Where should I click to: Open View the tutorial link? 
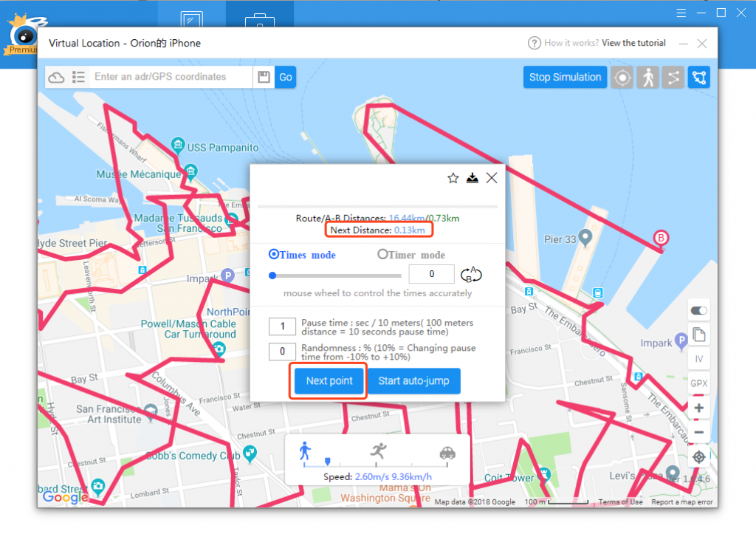[x=633, y=43]
